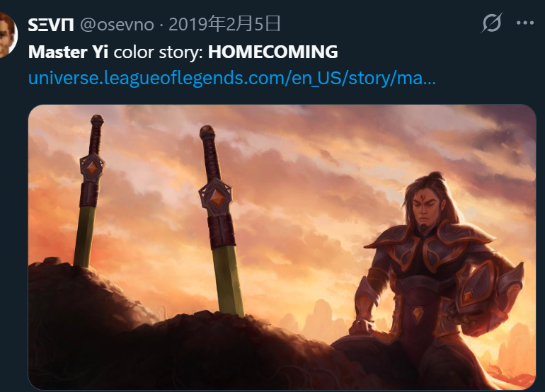Click the SEVN profile avatar picture
545x392 pixels.
tap(7, 35)
